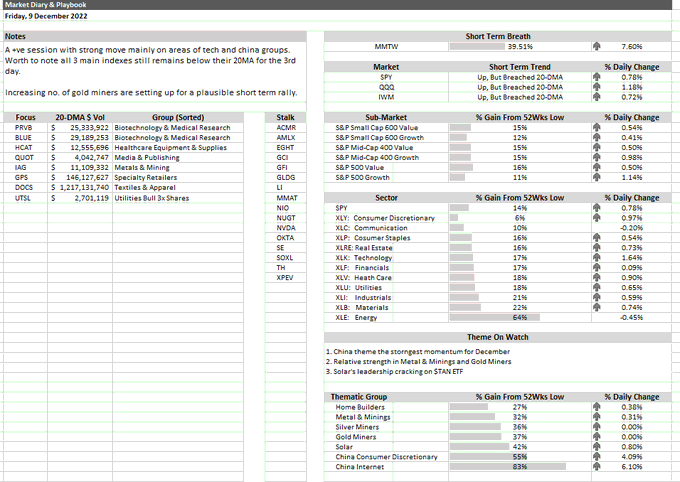The height and width of the screenshot is (482, 680).
Task: Click the arrow icon for XLI Industrials
Action: tap(597, 297)
